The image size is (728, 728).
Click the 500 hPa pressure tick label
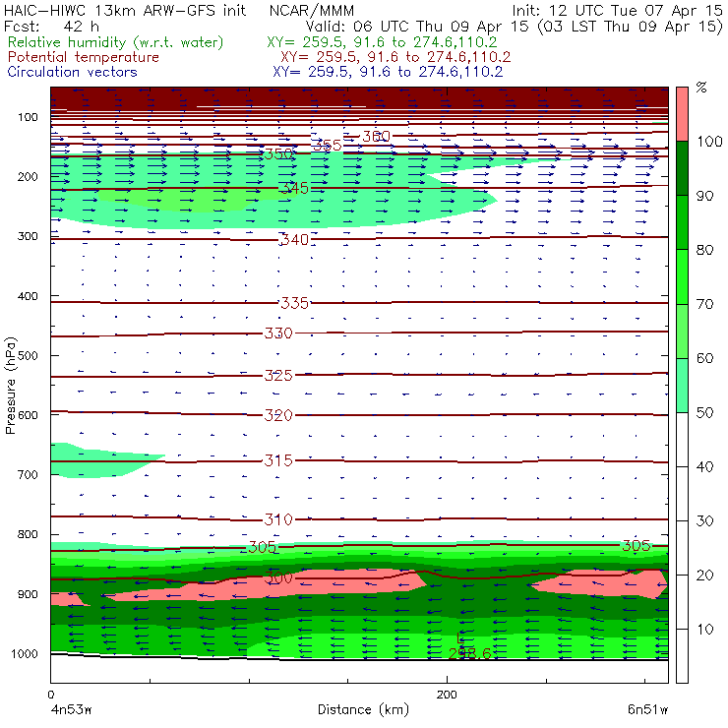tap(28, 356)
